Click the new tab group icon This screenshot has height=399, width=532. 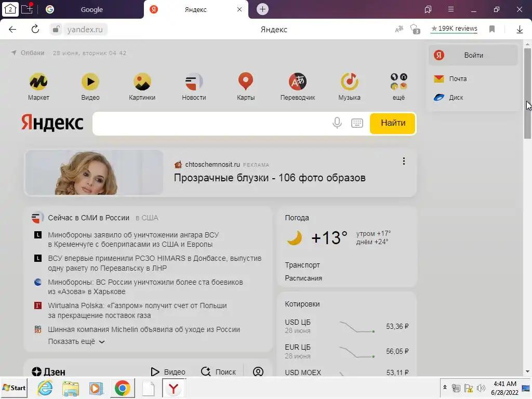pyautogui.click(x=27, y=9)
